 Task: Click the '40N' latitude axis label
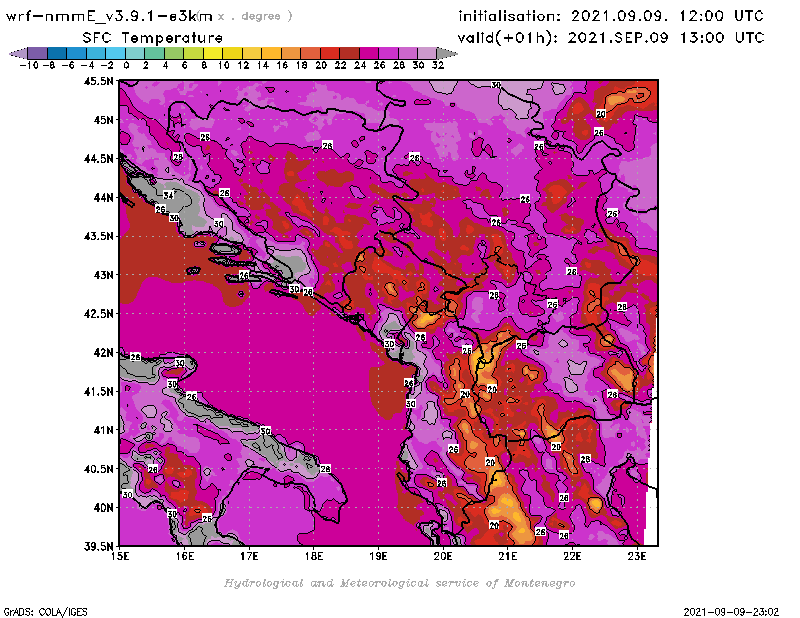[103, 508]
